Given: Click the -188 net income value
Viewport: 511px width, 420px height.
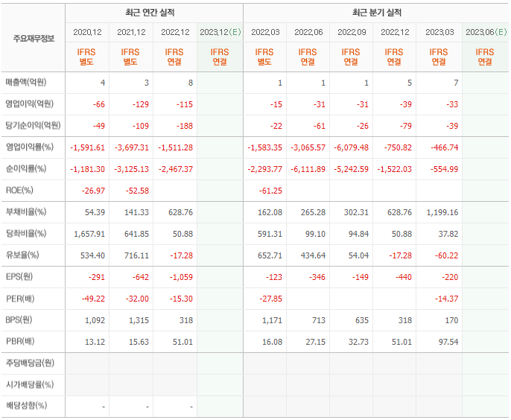Looking at the screenshot, I should [185, 126].
